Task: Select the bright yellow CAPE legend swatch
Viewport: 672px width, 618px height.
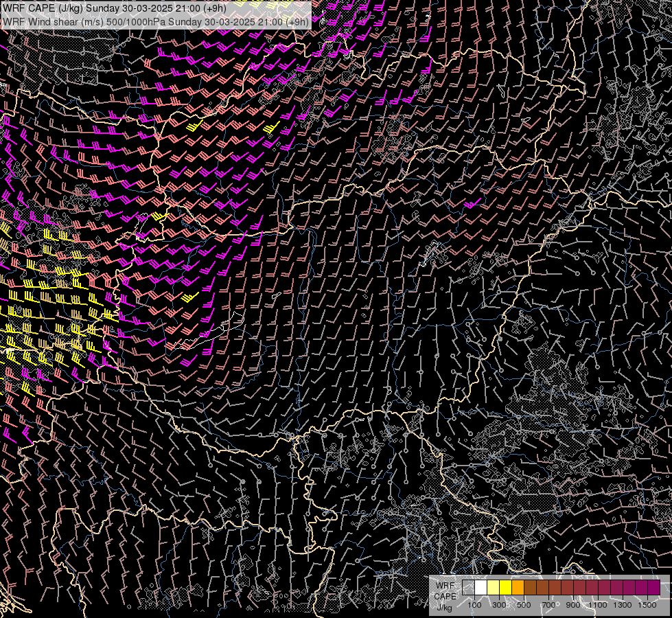Action: pyautogui.click(x=506, y=588)
